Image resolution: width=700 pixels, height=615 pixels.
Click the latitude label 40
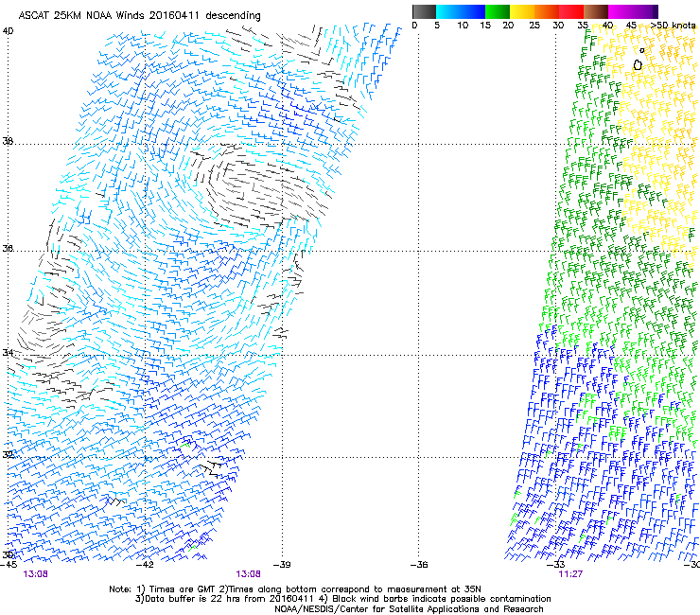(x=8, y=31)
